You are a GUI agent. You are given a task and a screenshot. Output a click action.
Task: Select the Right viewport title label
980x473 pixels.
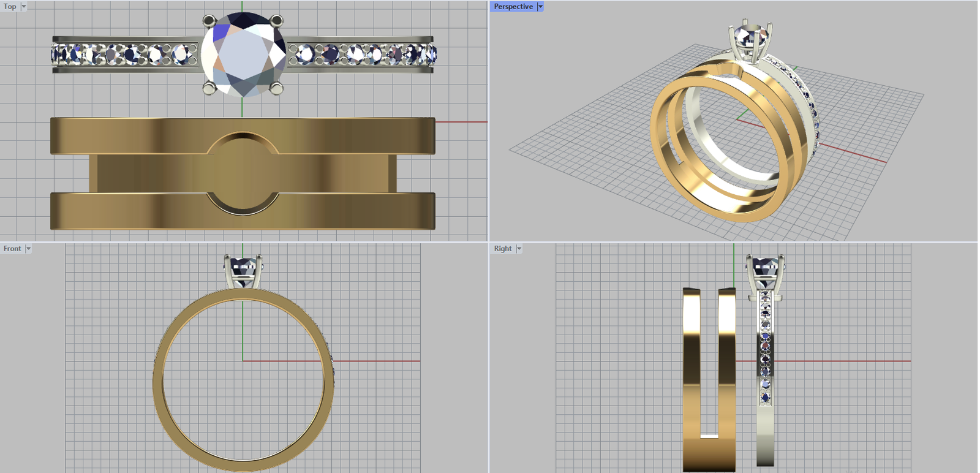coord(503,249)
